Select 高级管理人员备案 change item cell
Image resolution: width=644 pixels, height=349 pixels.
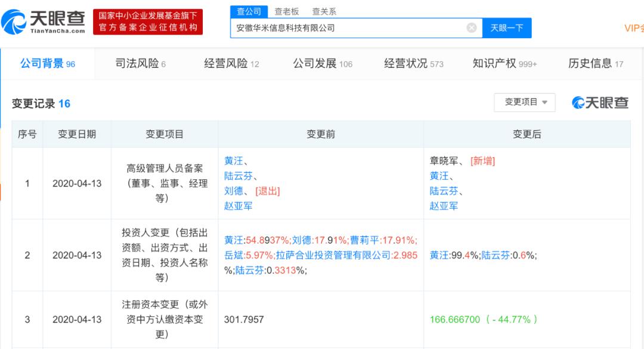pyautogui.click(x=165, y=183)
